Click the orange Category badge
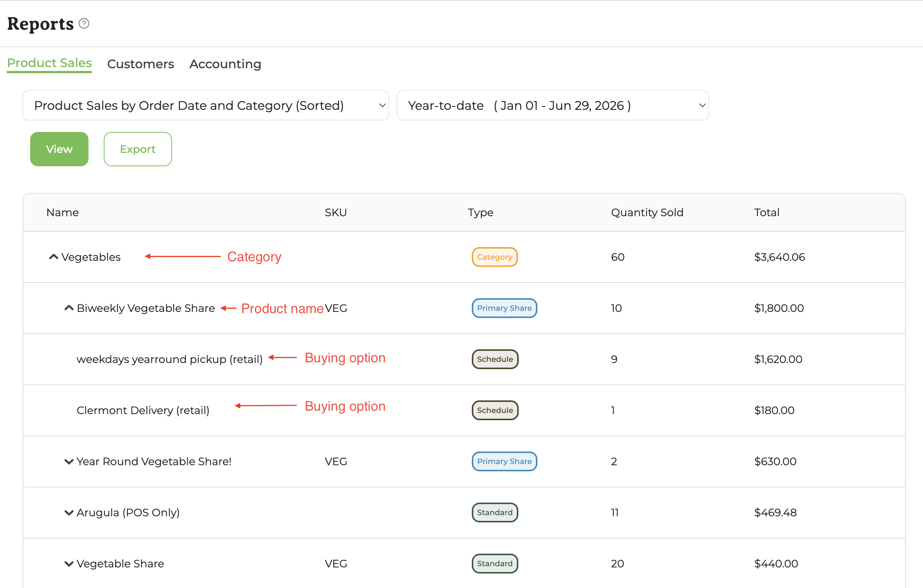This screenshot has height=588, width=923. (495, 257)
